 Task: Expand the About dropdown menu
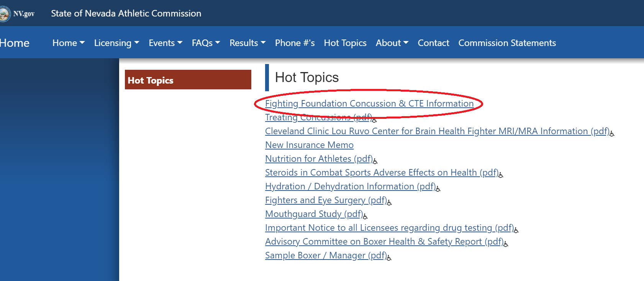(392, 43)
